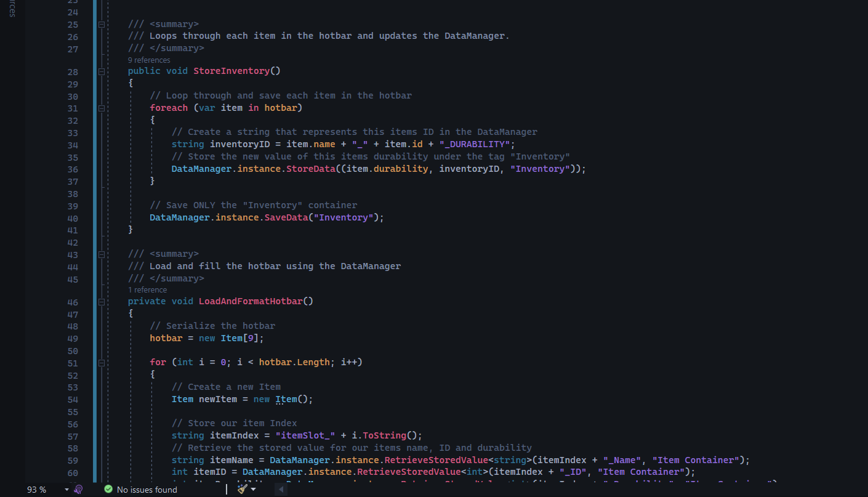868x497 pixels.
Task: Collapse the LoadAndFormatHotbar summary comment
Action: point(102,254)
